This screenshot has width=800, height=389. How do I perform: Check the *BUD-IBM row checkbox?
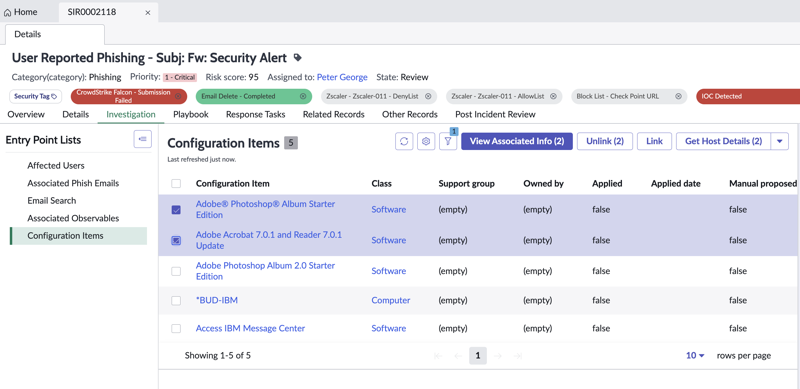click(x=176, y=301)
